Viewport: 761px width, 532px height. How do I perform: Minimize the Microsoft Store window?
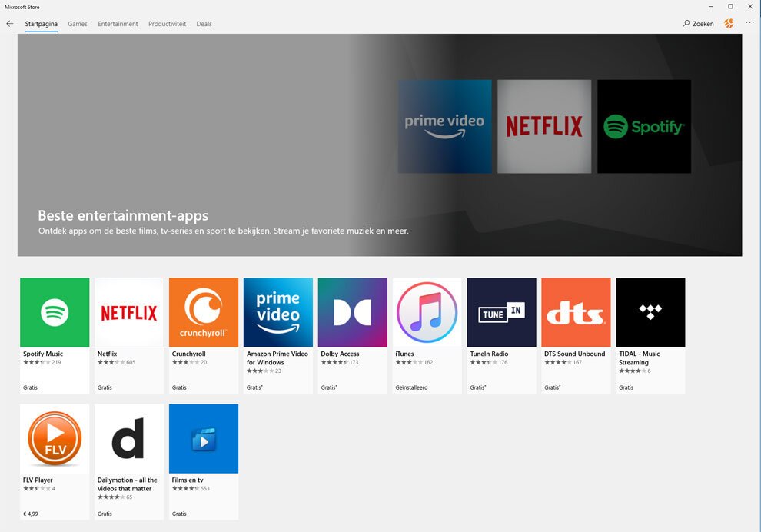click(x=711, y=7)
